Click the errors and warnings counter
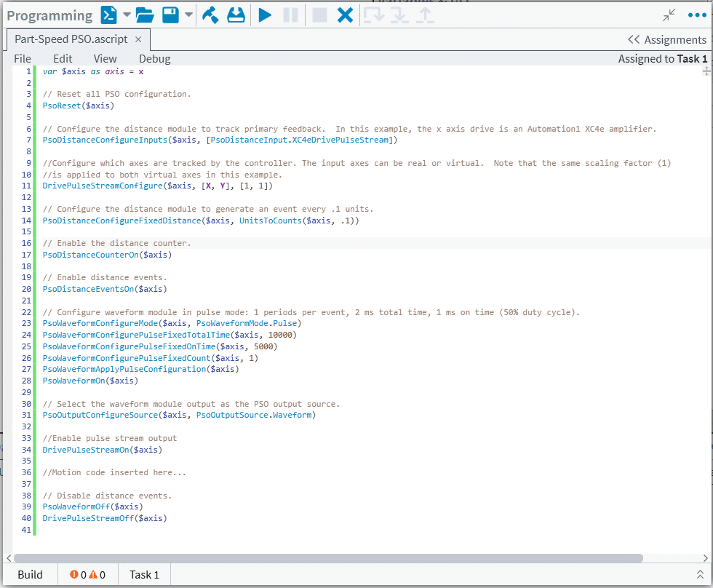The image size is (713, 588). (x=87, y=574)
